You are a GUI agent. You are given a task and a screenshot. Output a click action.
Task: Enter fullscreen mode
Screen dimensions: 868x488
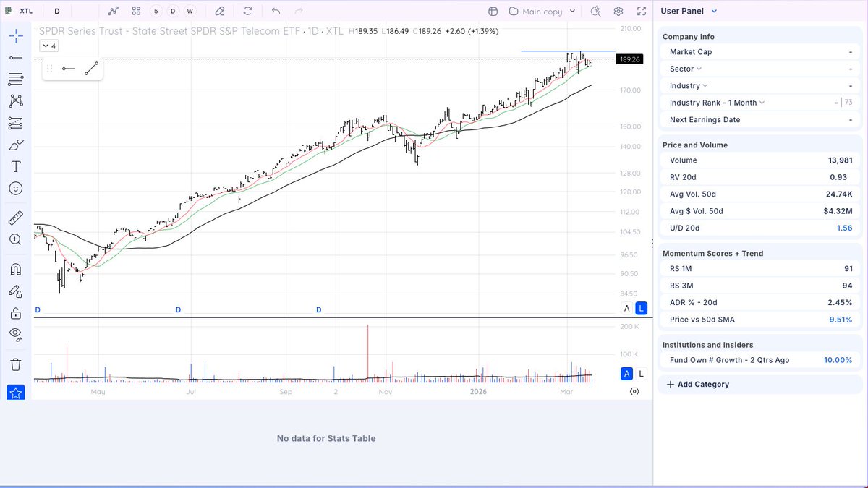640,12
